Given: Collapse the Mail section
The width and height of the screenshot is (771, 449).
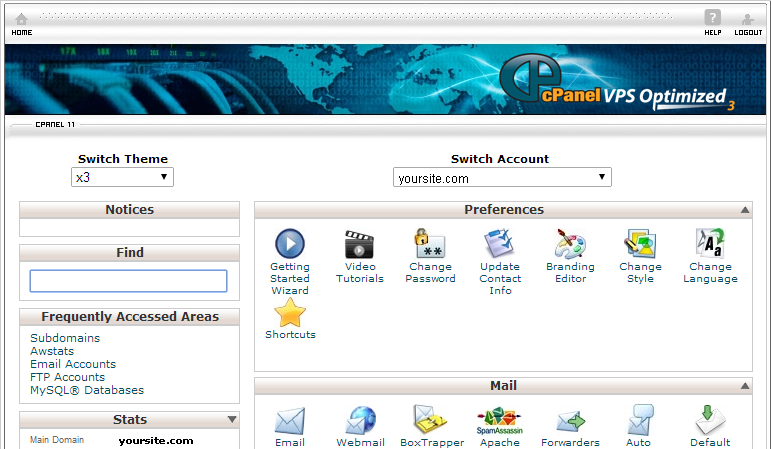Looking at the screenshot, I should coord(745,386).
